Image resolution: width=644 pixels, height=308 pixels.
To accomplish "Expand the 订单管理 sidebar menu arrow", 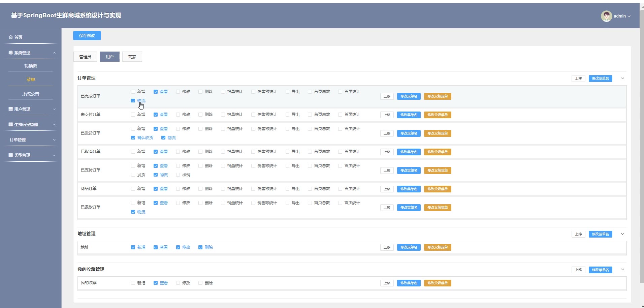I will point(54,140).
